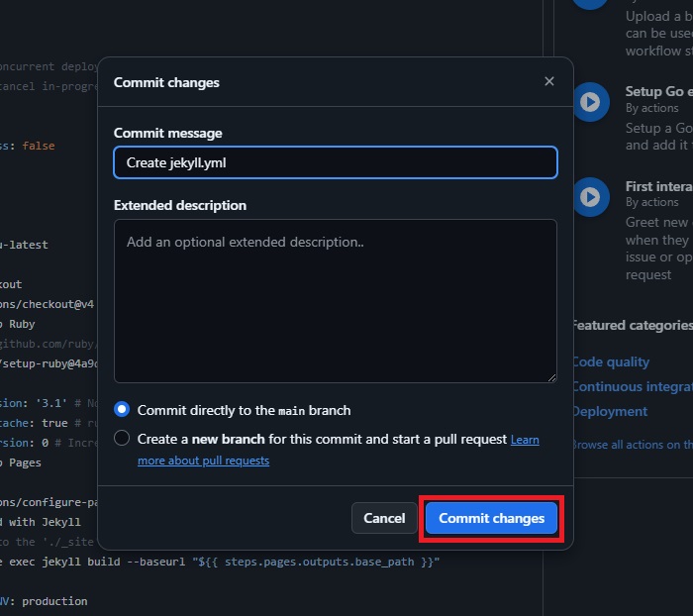Open the First interaction action title

point(658,186)
